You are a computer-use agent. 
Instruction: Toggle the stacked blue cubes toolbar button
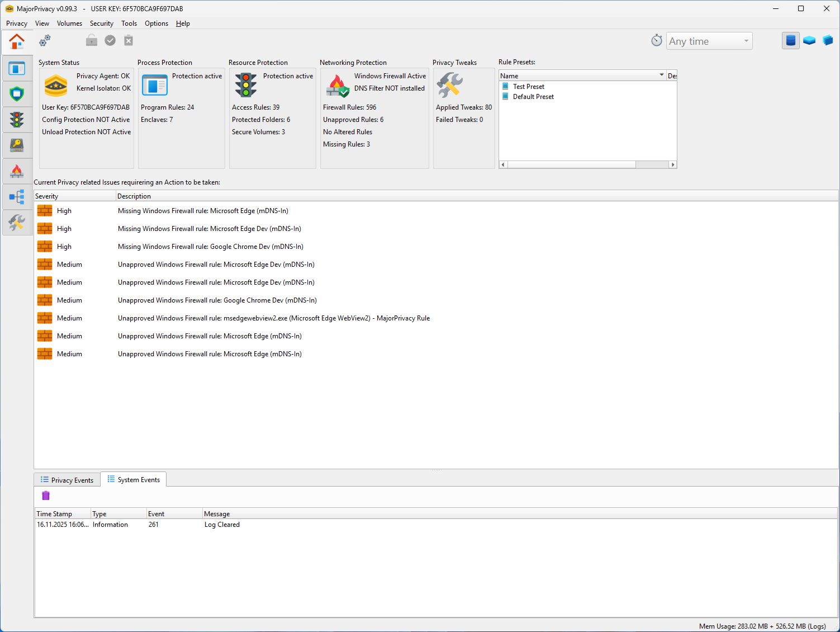pos(827,40)
